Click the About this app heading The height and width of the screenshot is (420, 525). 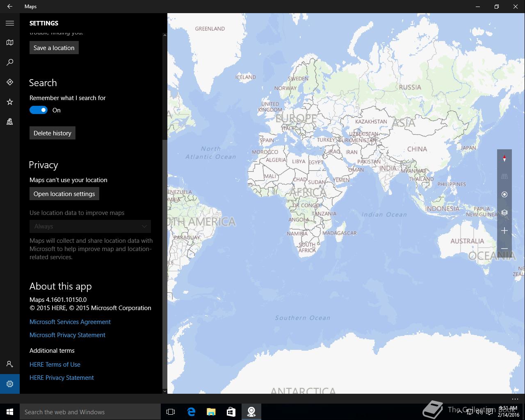(61, 286)
